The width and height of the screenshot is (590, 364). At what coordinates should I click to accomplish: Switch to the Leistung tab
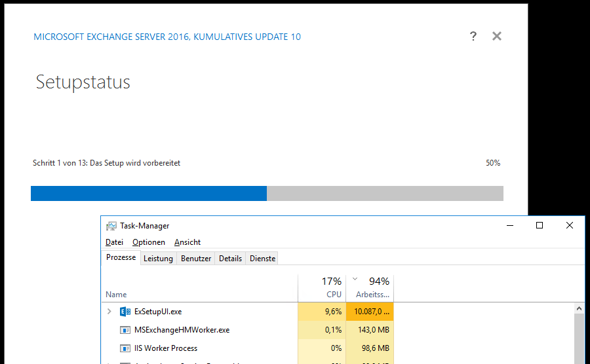point(158,259)
